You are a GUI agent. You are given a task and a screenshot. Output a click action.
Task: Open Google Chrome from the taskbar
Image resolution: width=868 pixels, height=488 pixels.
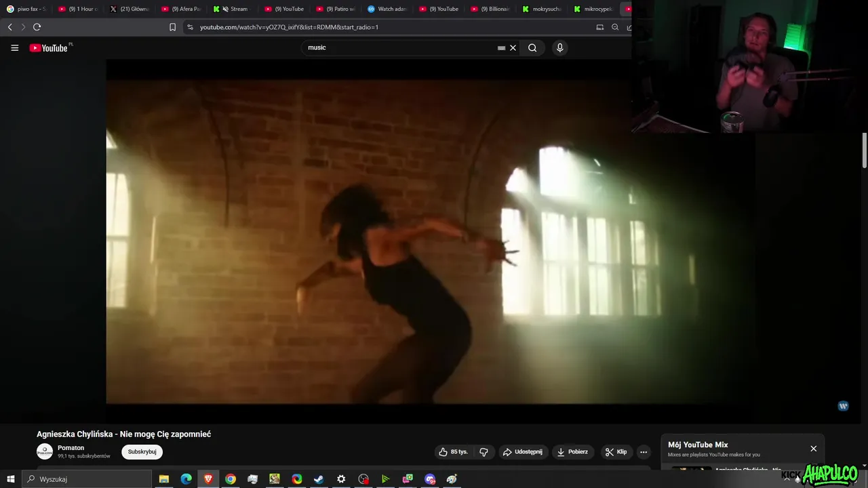coord(231,479)
